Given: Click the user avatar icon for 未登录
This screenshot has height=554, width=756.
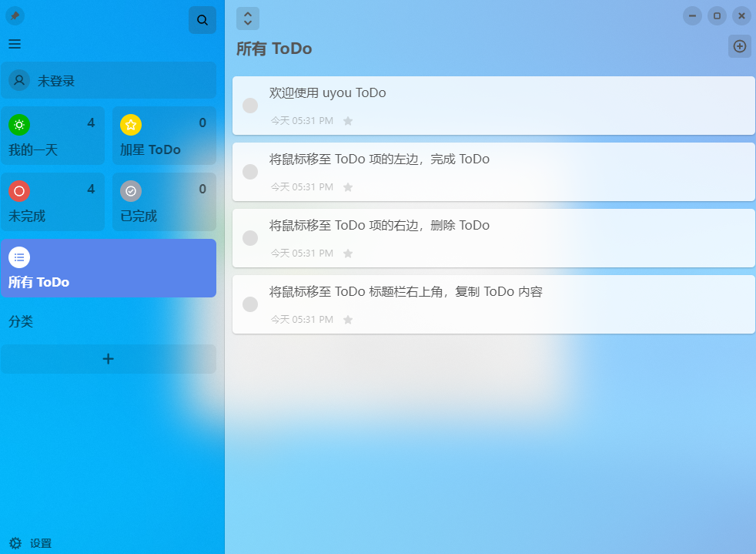Looking at the screenshot, I should point(19,80).
